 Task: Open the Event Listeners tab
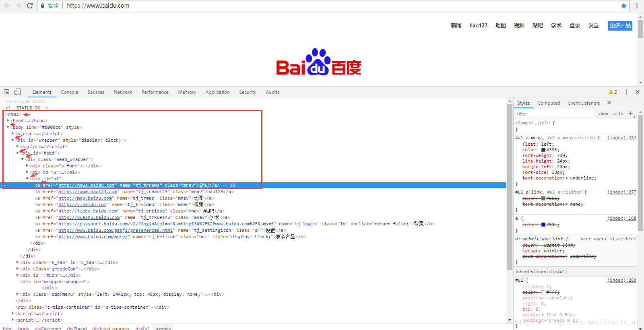coord(584,103)
